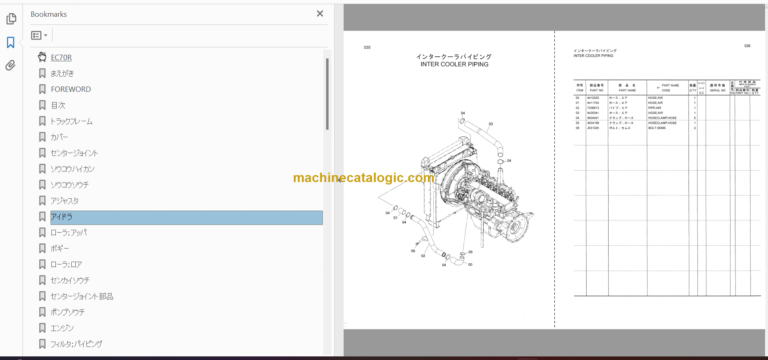The image size is (768, 360).
Task: Open the Attachments paperclip icon
Action: tap(11, 66)
